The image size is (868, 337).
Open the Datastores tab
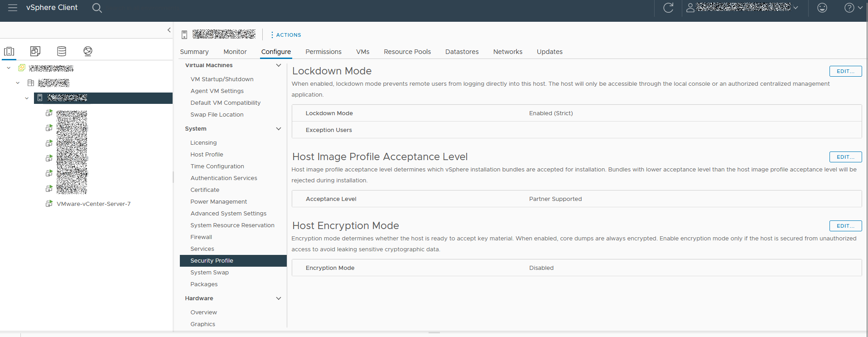(462, 52)
